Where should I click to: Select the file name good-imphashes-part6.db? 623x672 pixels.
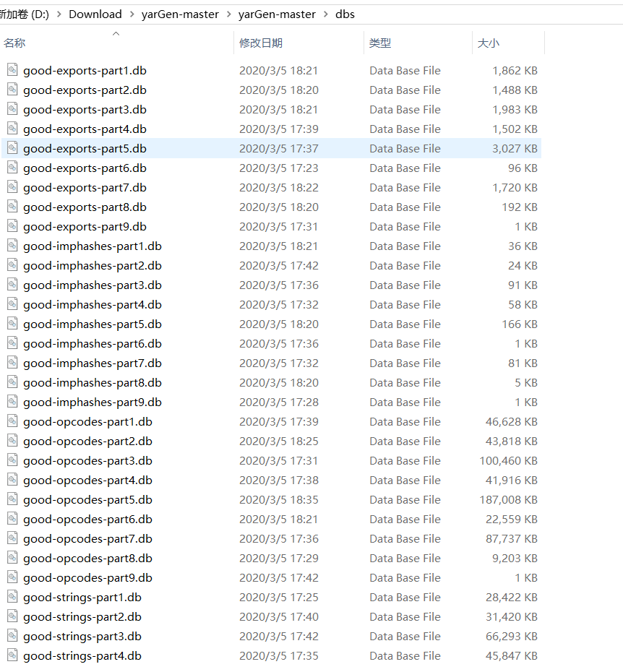pyautogui.click(x=93, y=344)
